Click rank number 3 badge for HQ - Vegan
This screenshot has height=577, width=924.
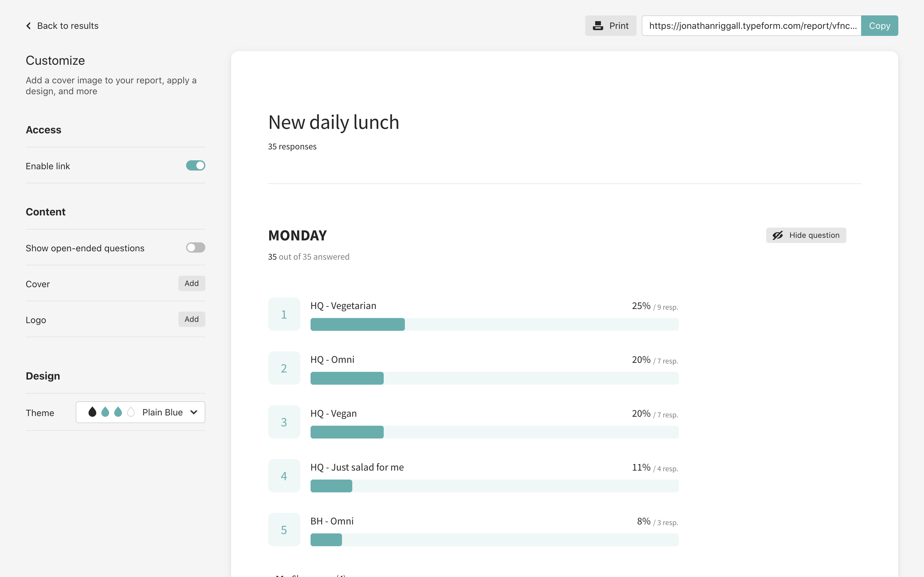(x=284, y=422)
